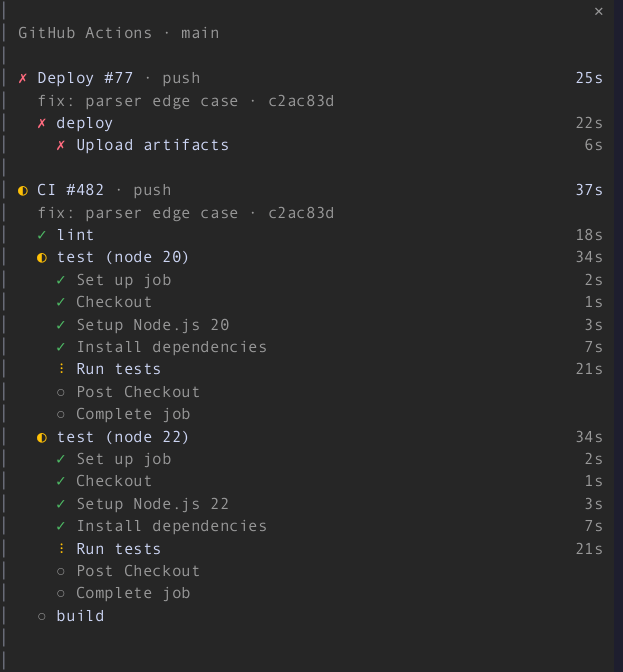
Task: Click the 25s duration of Deploy #77
Action: pyautogui.click(x=589, y=78)
